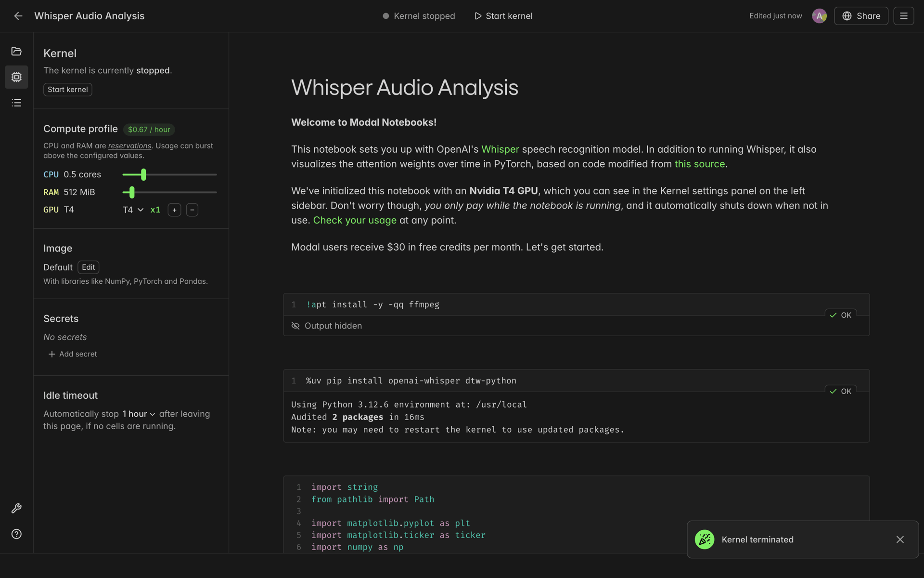Image resolution: width=924 pixels, height=578 pixels.
Task: Open the GPU type T4 dropdown
Action: pyautogui.click(x=133, y=210)
